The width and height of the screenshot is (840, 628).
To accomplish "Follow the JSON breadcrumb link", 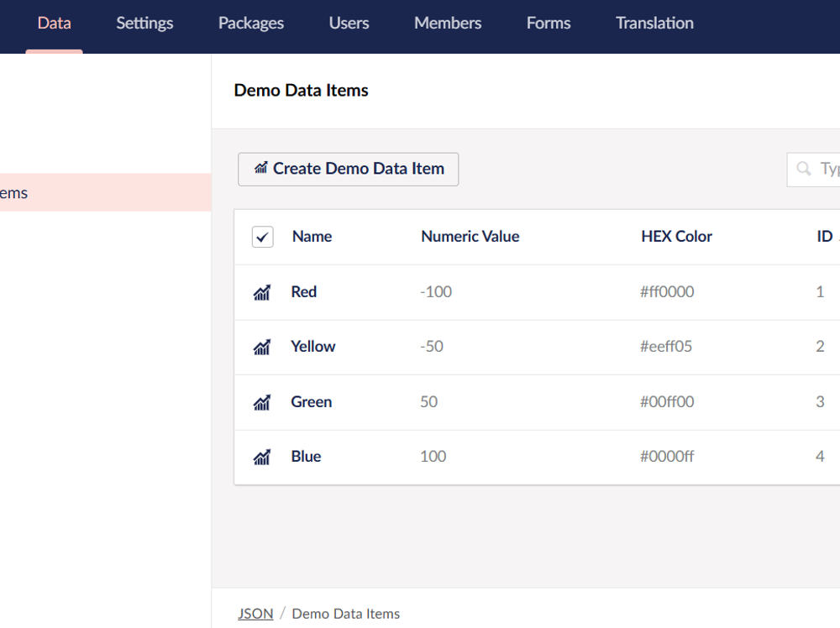I will (255, 614).
